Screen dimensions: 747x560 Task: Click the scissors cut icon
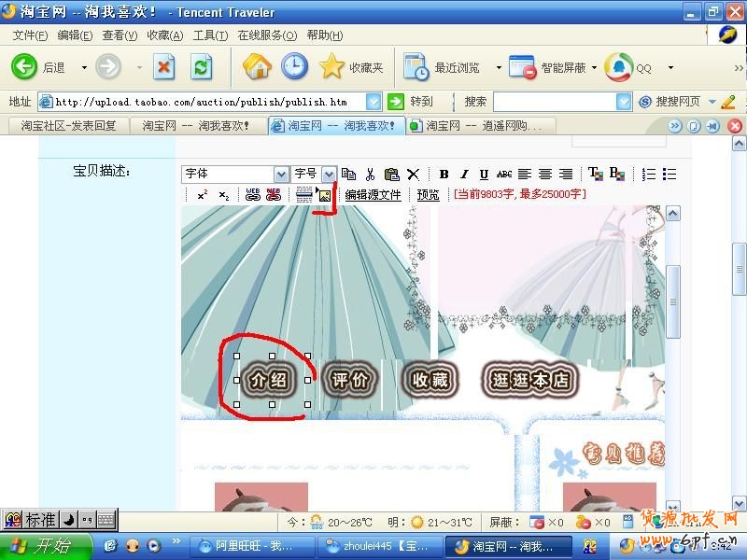(370, 175)
